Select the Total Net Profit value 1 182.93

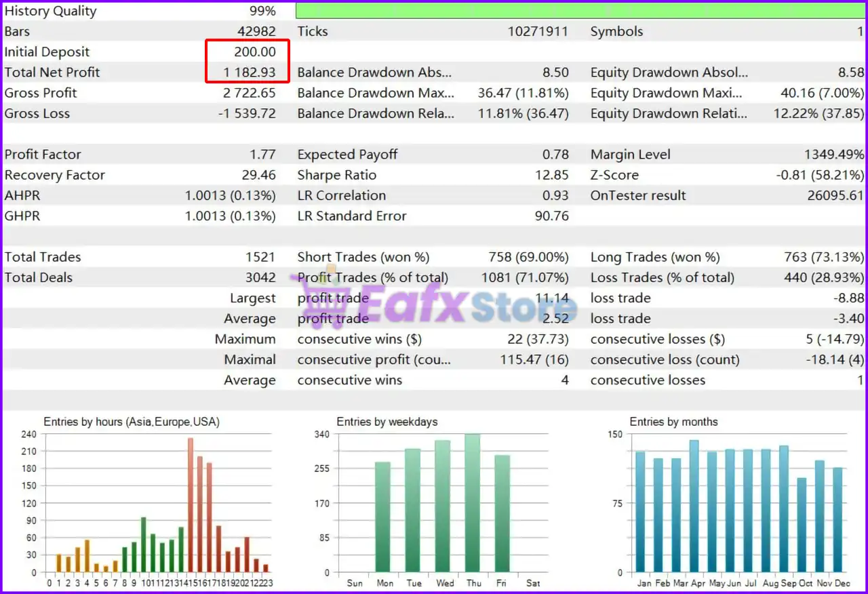250,73
